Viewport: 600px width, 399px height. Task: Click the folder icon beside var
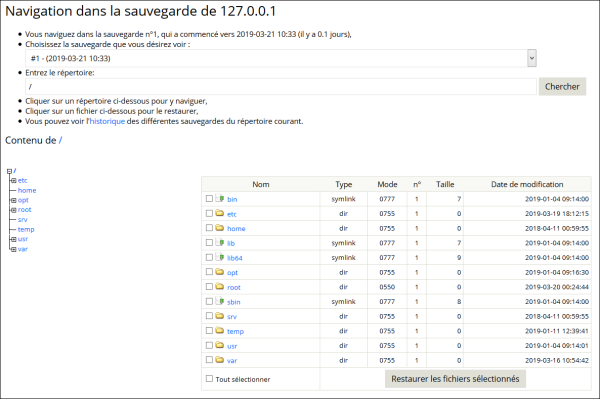(220, 360)
